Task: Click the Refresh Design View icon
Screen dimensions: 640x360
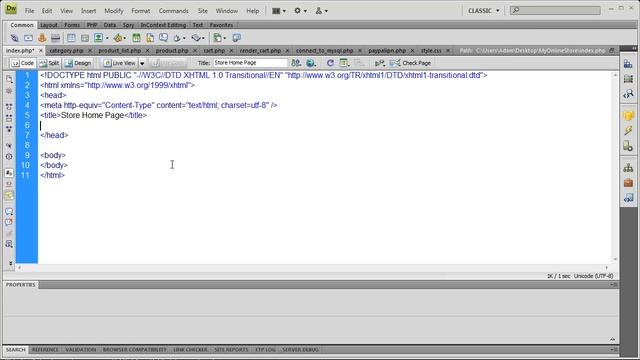Action: point(330,63)
